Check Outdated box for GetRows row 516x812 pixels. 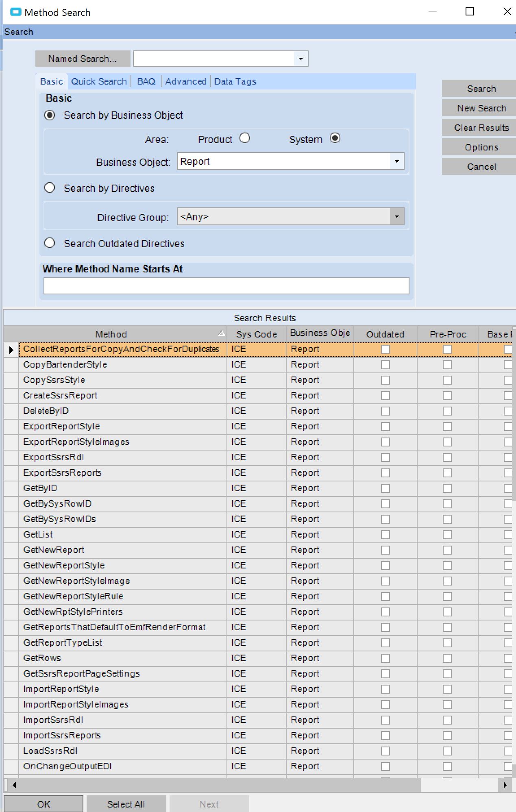[385, 658]
